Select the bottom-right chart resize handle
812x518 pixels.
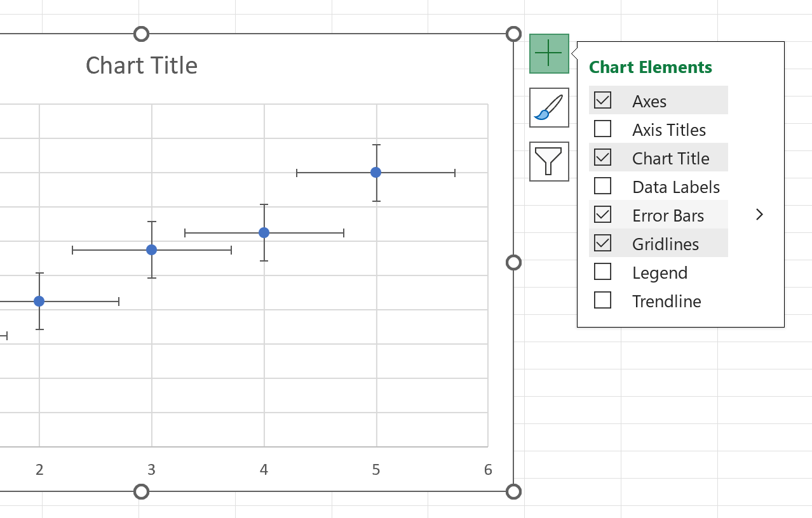pos(513,491)
